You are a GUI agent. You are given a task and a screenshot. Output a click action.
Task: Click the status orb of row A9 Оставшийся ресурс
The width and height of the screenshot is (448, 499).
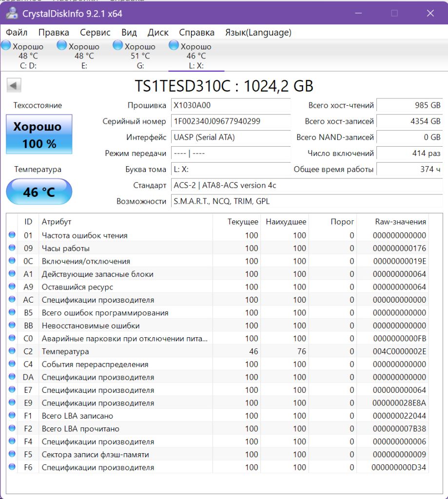[12, 287]
